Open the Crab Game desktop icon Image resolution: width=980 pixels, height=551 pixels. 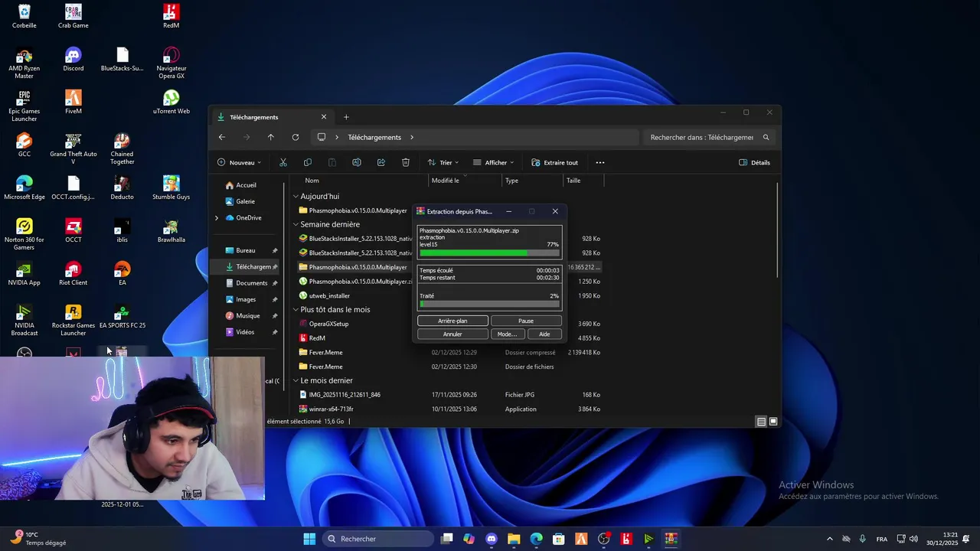point(73,16)
